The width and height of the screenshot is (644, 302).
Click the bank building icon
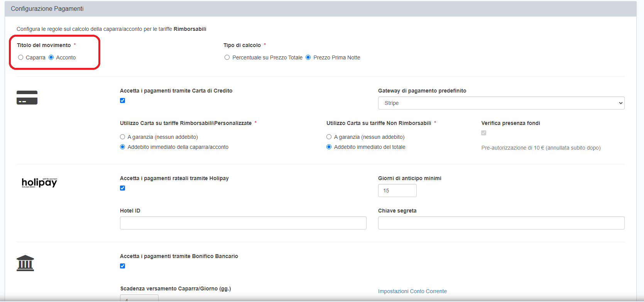(x=25, y=263)
